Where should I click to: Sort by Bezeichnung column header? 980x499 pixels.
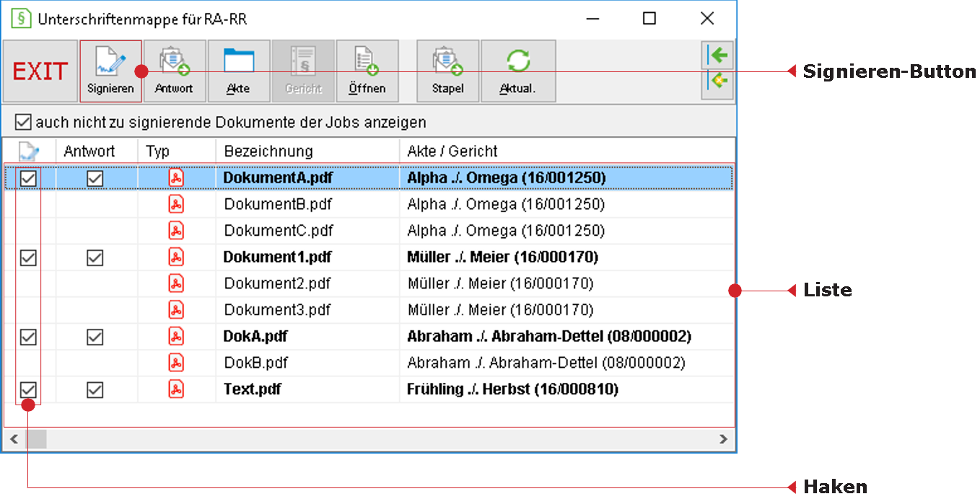click(307, 151)
